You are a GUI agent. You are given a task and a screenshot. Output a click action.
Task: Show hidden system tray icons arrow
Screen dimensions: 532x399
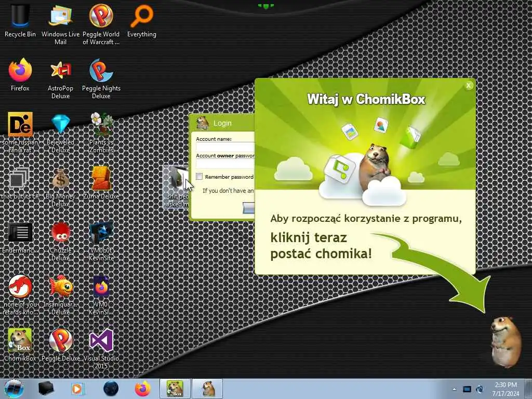pyautogui.click(x=454, y=389)
